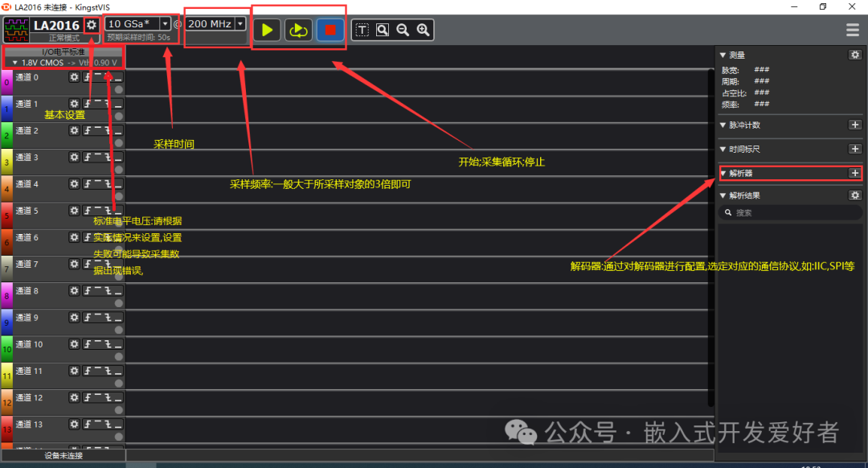Open the 解析结果 settings gear
This screenshot has height=468, width=868.
click(854, 195)
